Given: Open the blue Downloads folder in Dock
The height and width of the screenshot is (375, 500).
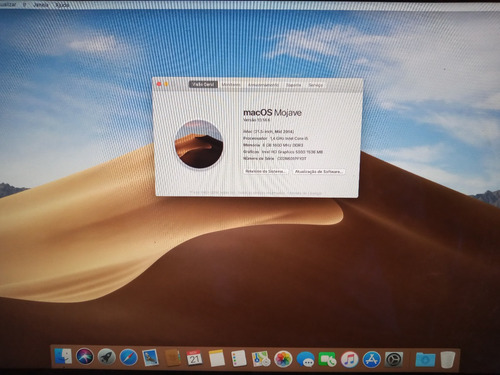Looking at the screenshot, I should coord(425,359).
